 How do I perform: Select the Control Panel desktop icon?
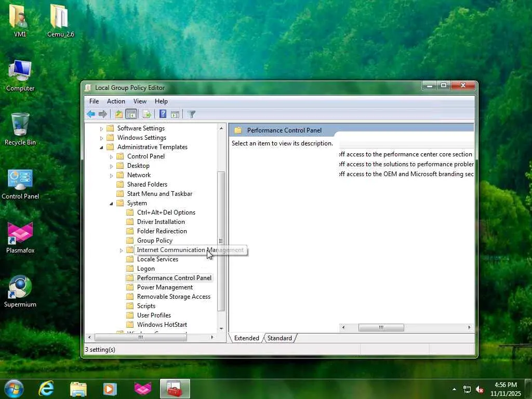click(x=20, y=183)
